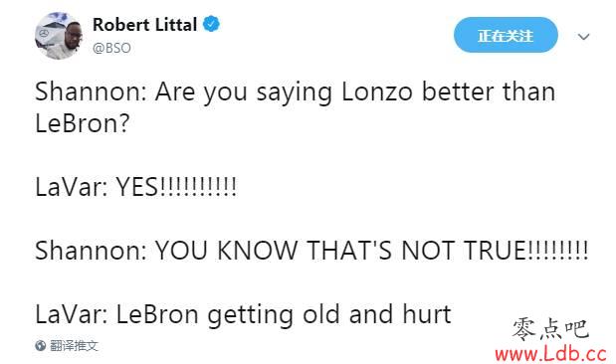Open Robert Littal's profile avatar
The height and width of the screenshot is (364, 616).
pos(59,36)
